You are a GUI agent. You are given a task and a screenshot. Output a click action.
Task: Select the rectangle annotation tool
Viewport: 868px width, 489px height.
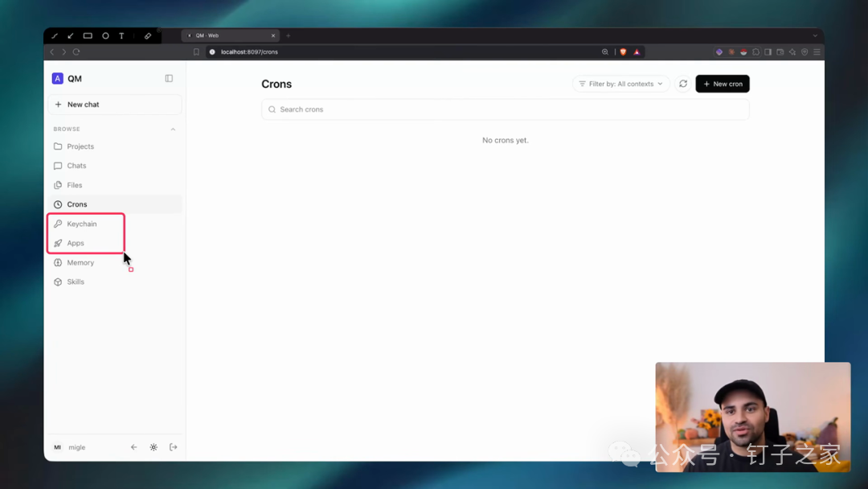pyautogui.click(x=88, y=36)
